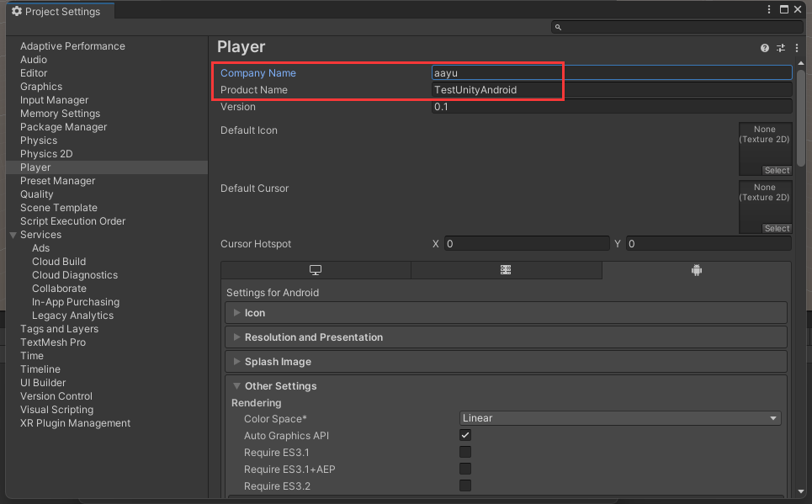Click Select button for Default Cursor

(777, 228)
